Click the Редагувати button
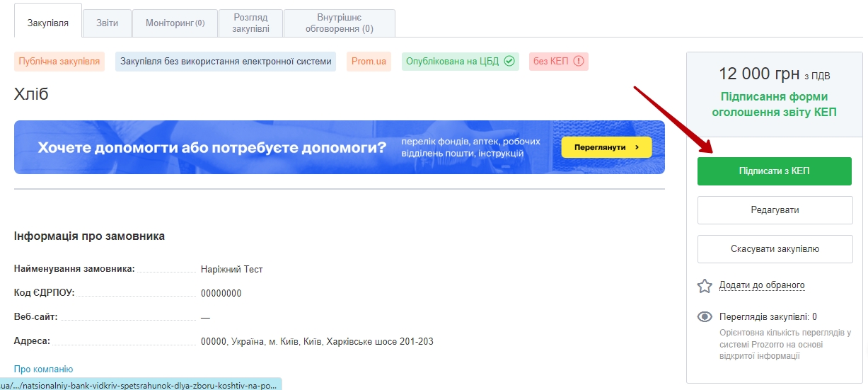This screenshot has height=390, width=868. click(x=775, y=210)
